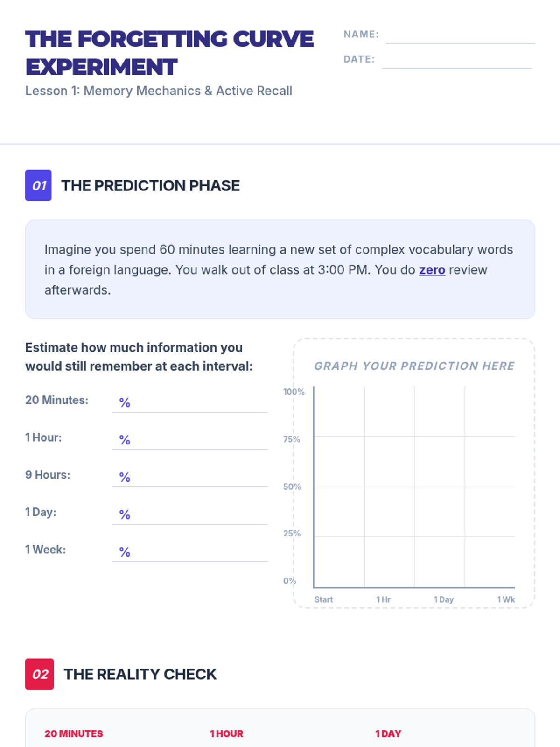Click the underlined word zero

(x=432, y=270)
